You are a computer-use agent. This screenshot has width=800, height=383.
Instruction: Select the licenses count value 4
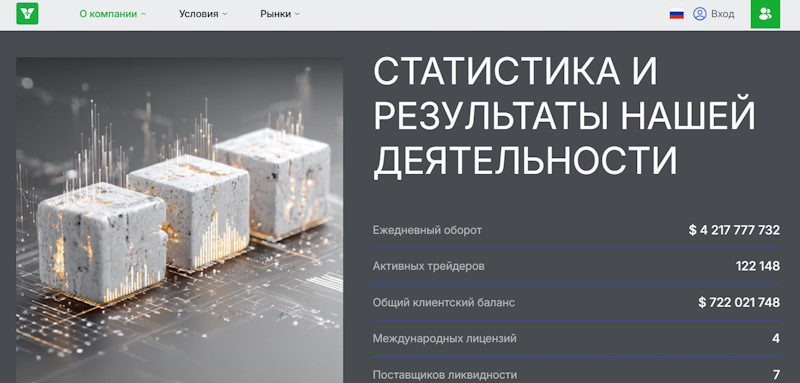click(x=776, y=339)
